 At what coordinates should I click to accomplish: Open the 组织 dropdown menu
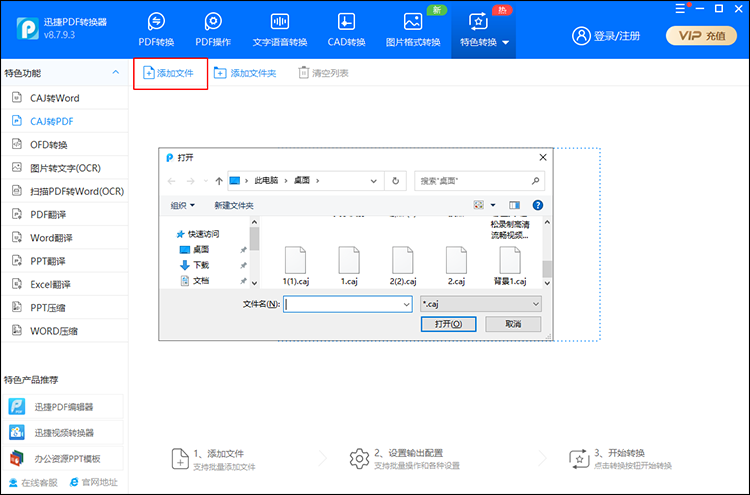[183, 205]
